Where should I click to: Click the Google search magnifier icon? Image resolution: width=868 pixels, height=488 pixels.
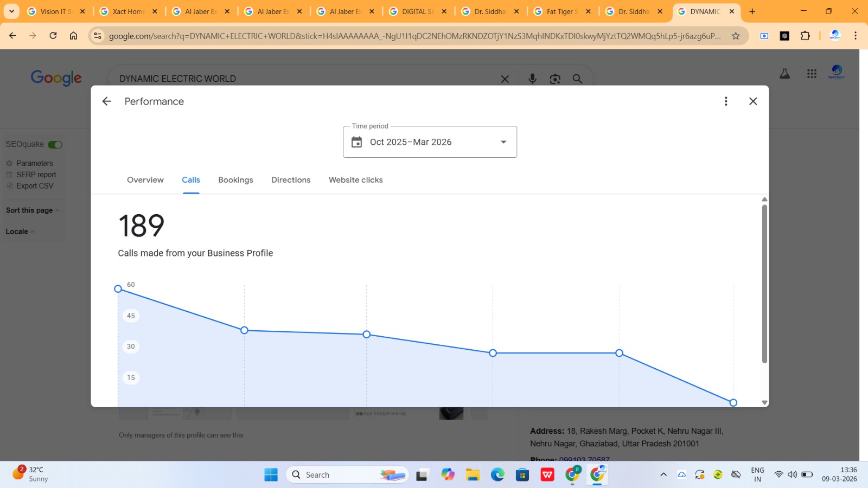point(577,79)
